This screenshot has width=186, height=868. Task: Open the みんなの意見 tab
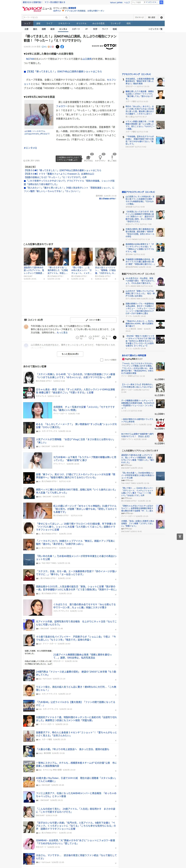click(99, 24)
